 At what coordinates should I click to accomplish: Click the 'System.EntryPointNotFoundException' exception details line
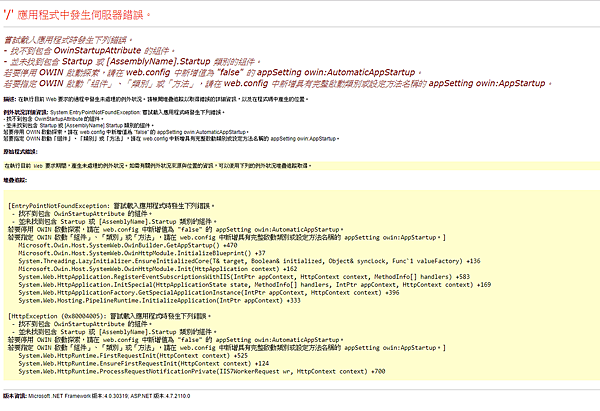click(114, 113)
